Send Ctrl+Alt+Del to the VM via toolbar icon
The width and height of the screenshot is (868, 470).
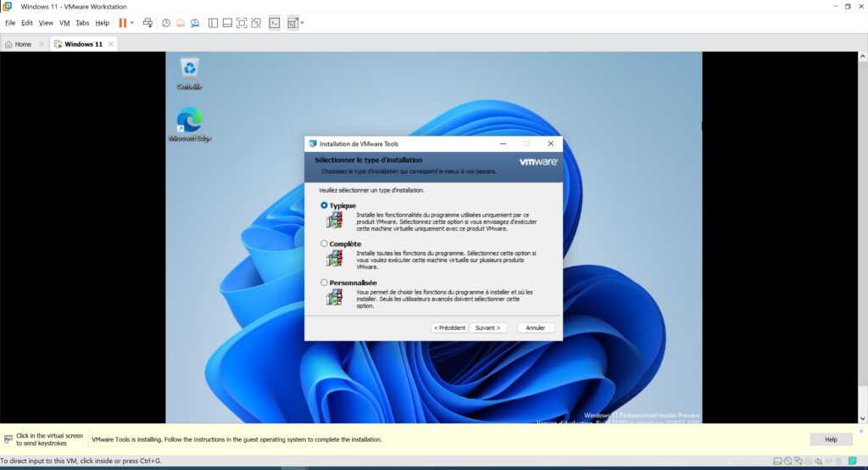tap(147, 23)
